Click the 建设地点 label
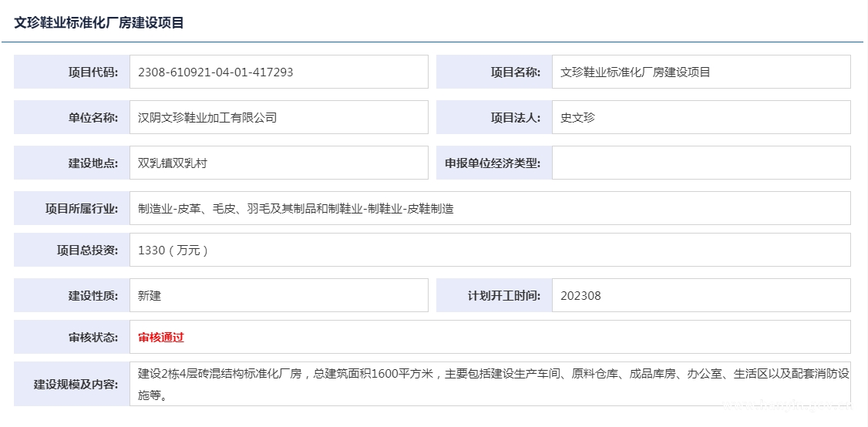The width and height of the screenshot is (868, 427). (93, 163)
